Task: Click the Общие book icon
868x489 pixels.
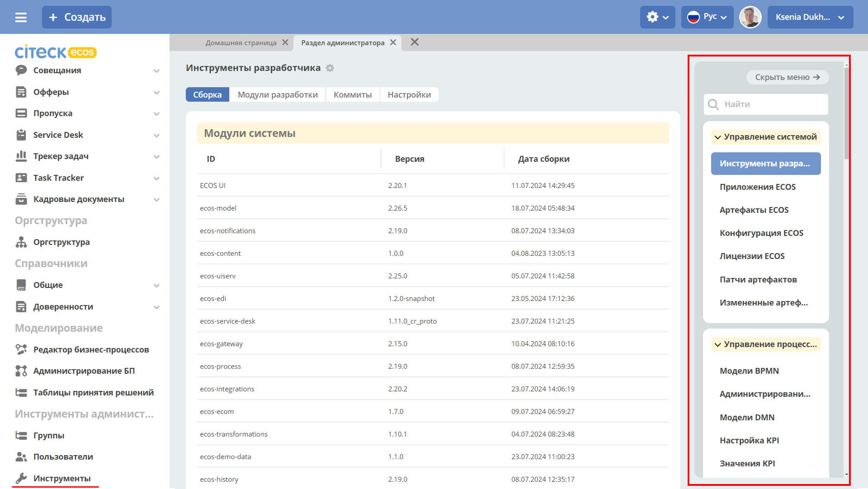Action: (x=21, y=285)
